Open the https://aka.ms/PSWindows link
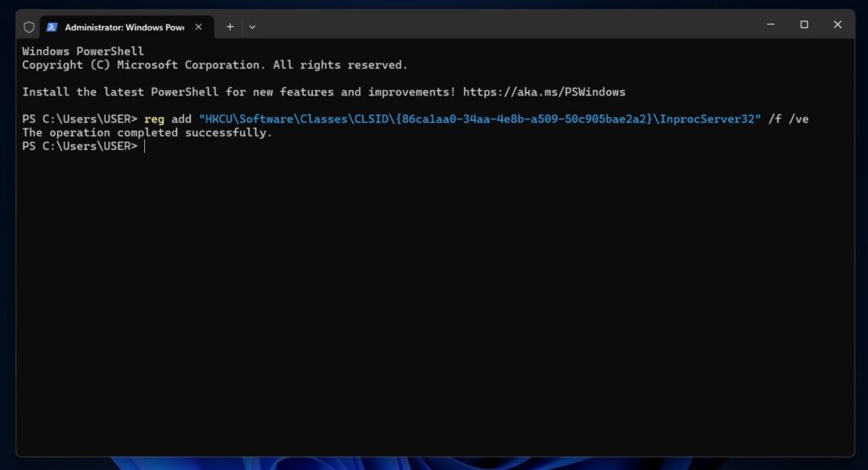This screenshot has height=470, width=868. pyautogui.click(x=544, y=91)
